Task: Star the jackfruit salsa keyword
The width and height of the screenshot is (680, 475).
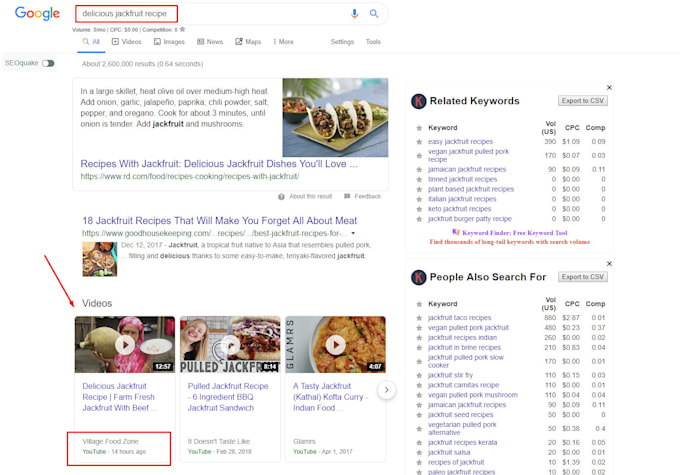Action: click(419, 453)
